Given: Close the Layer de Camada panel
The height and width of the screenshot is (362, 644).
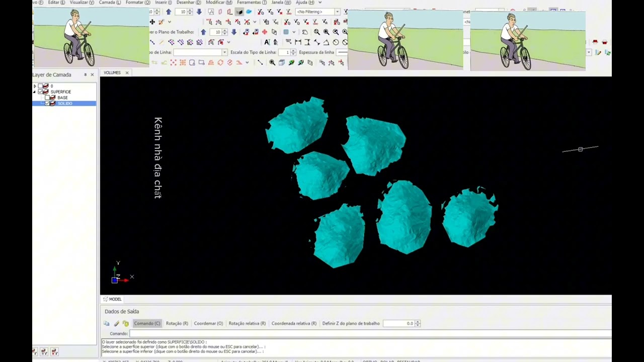Looking at the screenshot, I should [92, 74].
